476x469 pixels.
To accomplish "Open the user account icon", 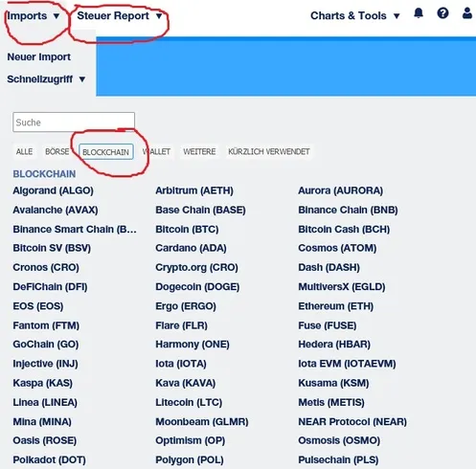I will 467,13.
